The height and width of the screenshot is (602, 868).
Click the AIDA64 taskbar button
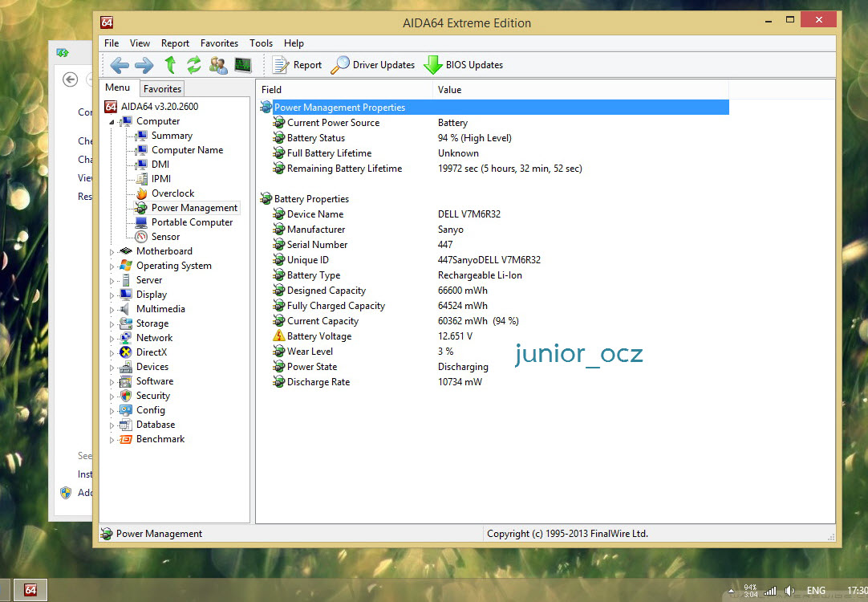point(30,590)
